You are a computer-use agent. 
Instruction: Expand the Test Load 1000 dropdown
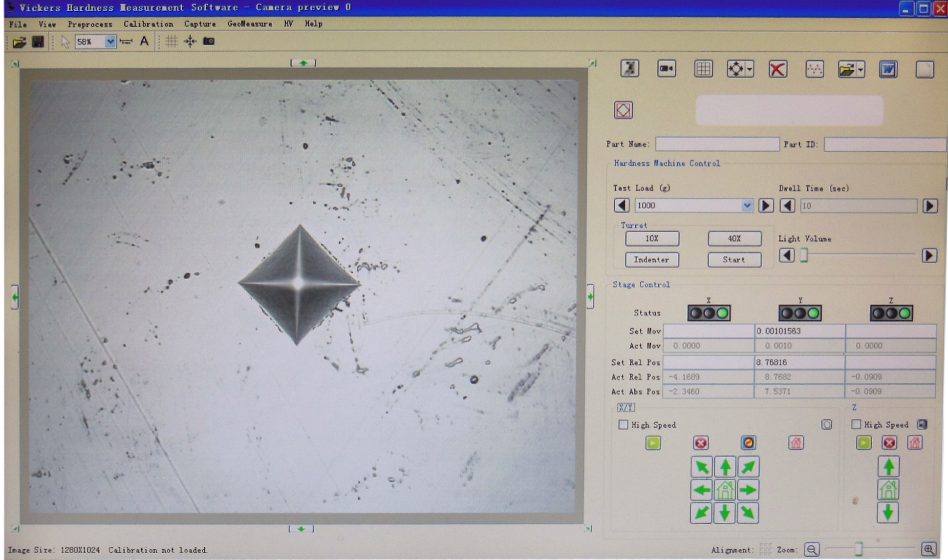click(x=747, y=206)
